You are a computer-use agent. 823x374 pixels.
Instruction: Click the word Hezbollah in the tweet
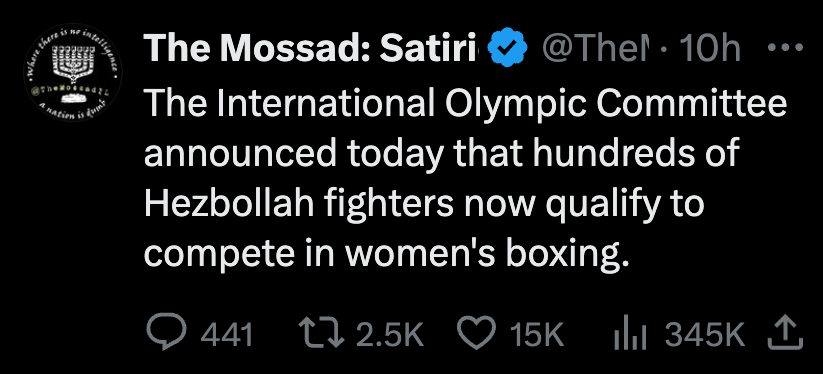[x=229, y=202]
